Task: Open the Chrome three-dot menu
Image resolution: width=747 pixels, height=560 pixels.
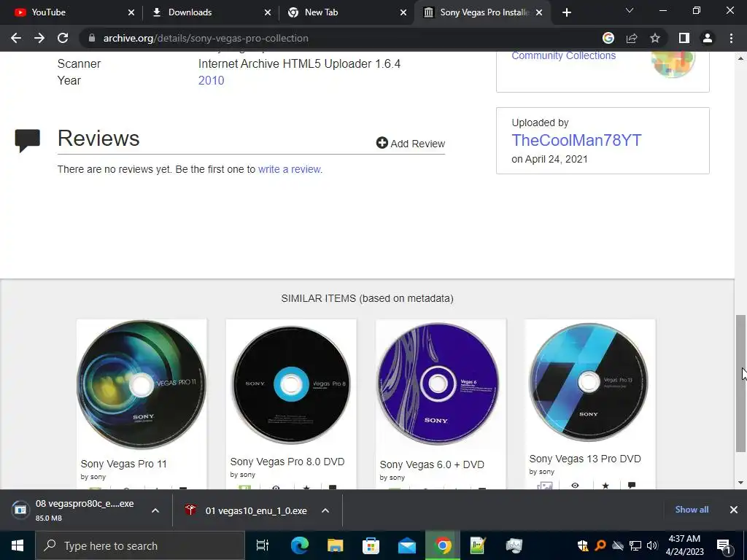Action: pyautogui.click(x=731, y=38)
